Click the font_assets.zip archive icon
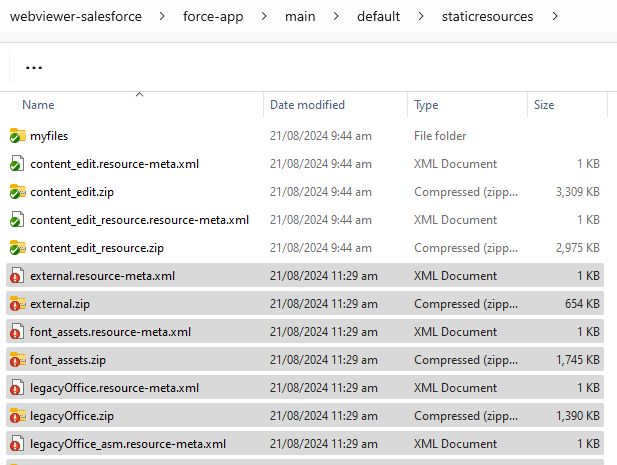This screenshot has height=465, width=617. click(18, 360)
